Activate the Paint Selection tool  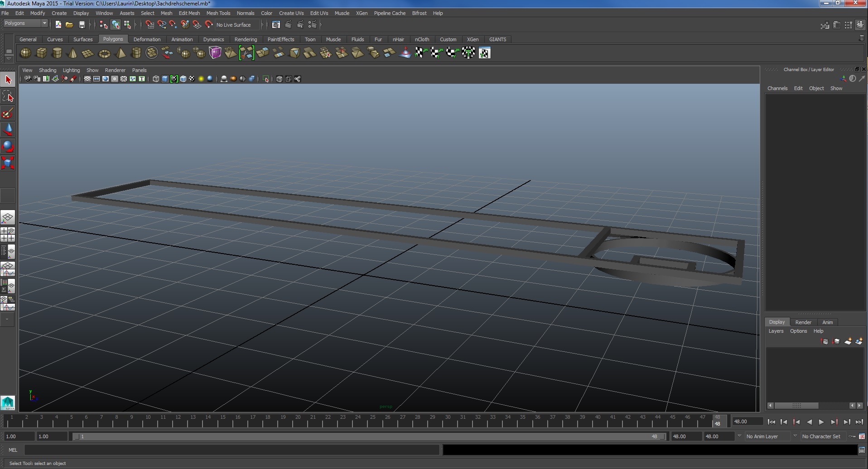pos(8,113)
